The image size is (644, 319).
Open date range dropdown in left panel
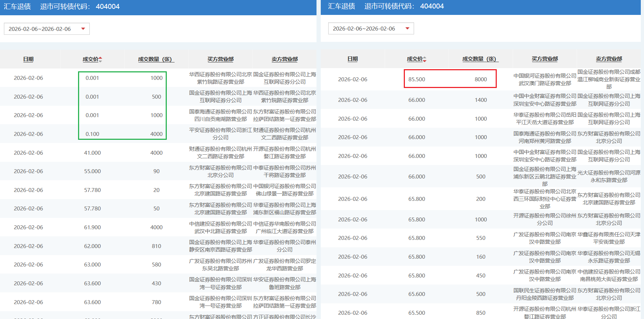click(83, 29)
